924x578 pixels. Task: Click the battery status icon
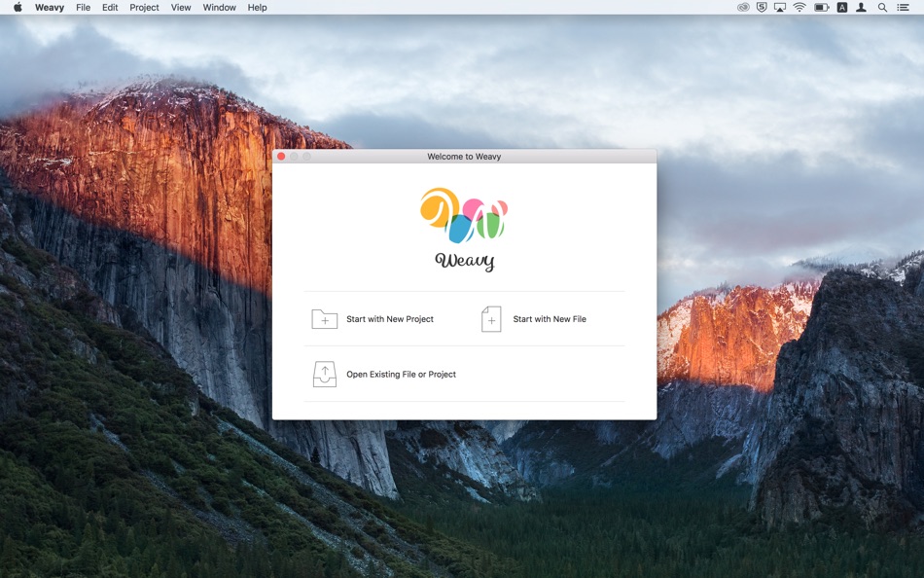coord(822,7)
